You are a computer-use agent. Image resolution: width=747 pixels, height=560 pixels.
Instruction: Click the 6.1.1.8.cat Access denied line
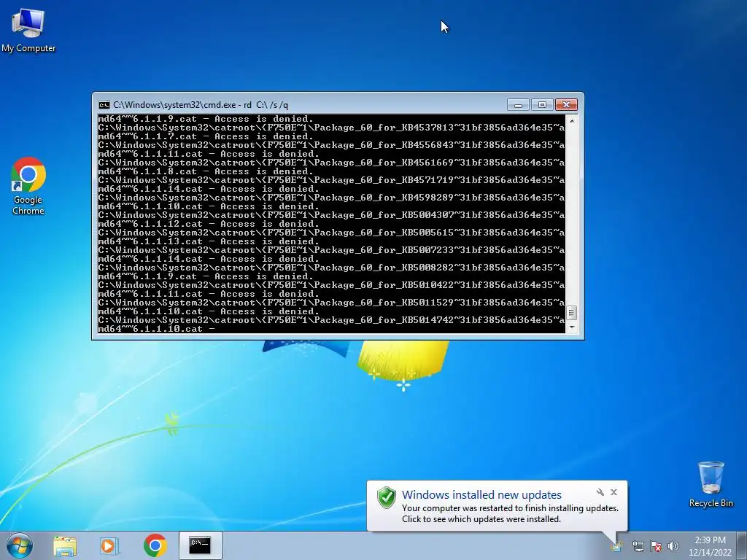tap(206, 171)
